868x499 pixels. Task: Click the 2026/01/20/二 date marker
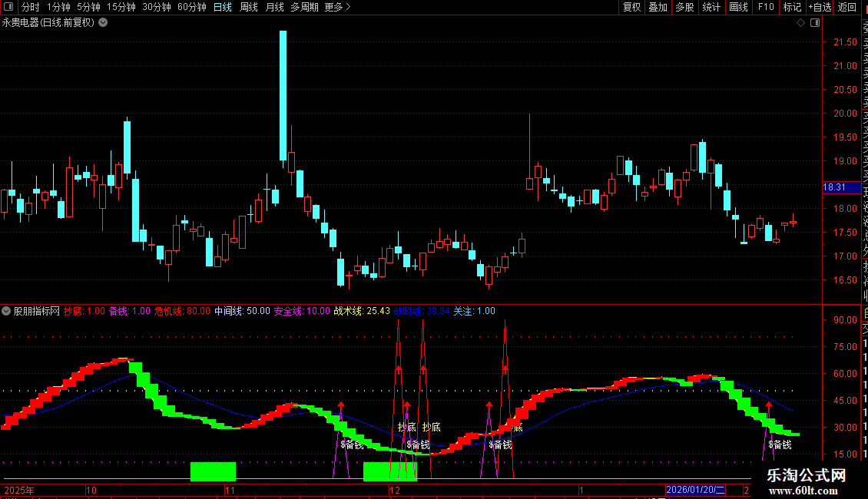click(695, 490)
